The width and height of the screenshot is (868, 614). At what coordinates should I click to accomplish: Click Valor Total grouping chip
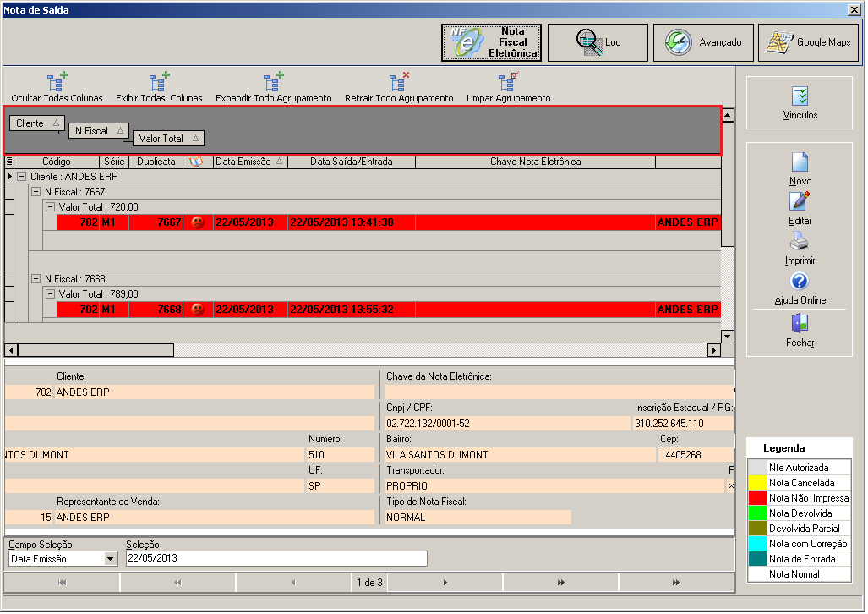click(168, 139)
